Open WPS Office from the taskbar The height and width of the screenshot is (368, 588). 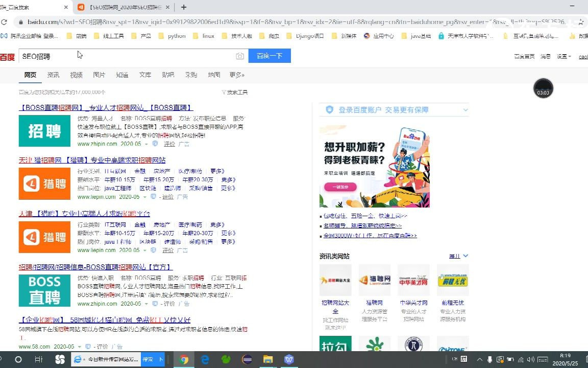click(289, 360)
